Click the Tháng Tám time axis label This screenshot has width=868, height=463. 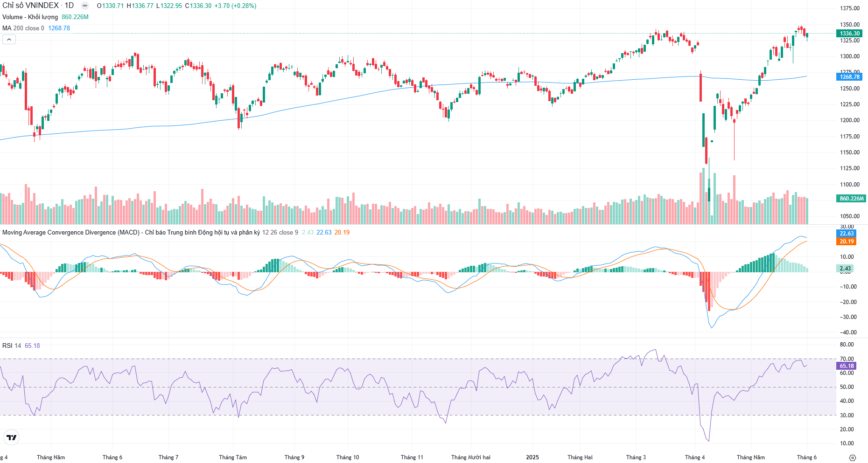(x=233, y=457)
